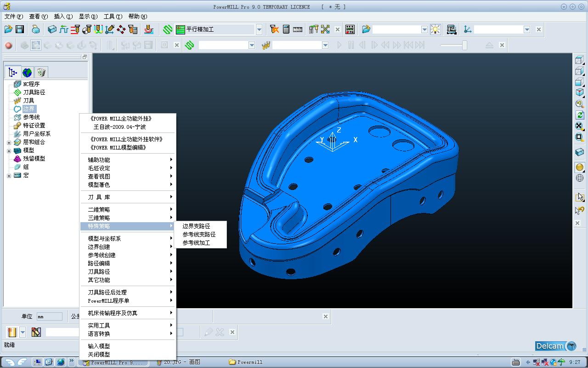Open the machine tool icon

(x=452, y=29)
